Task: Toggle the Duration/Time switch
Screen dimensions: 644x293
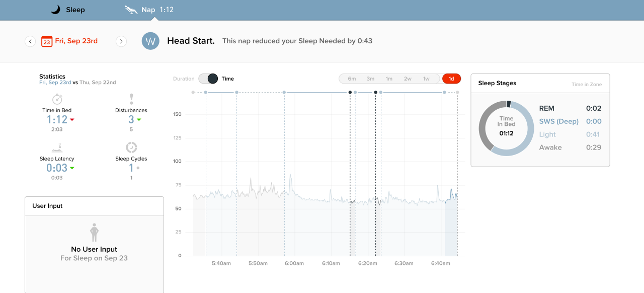Action: (209, 79)
